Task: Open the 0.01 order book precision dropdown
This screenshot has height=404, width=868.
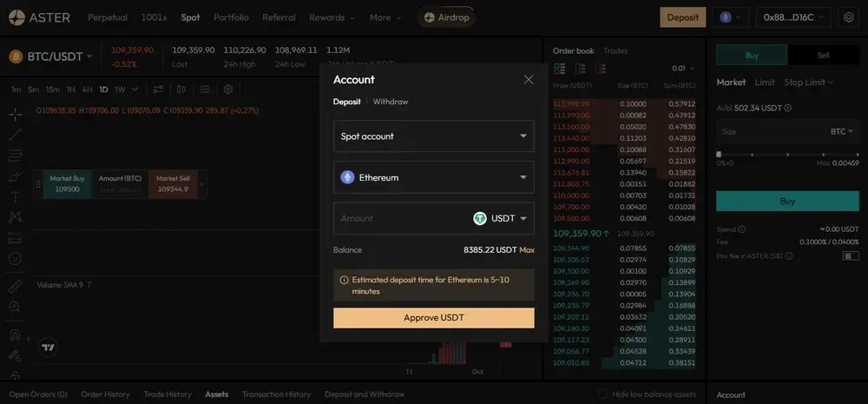Action: tap(682, 69)
